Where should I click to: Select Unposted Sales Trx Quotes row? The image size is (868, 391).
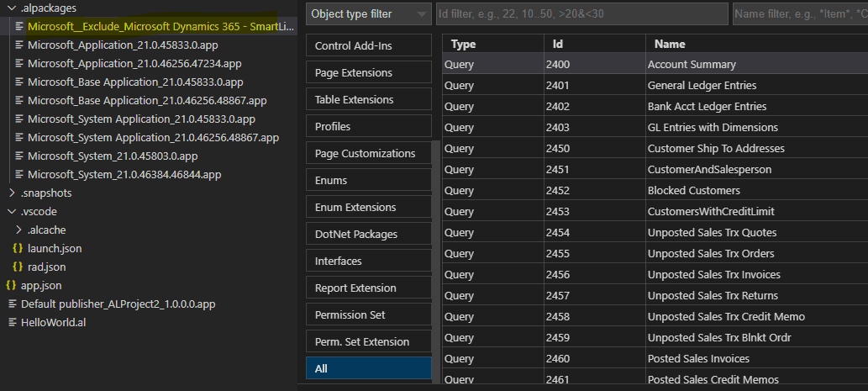[655, 233]
